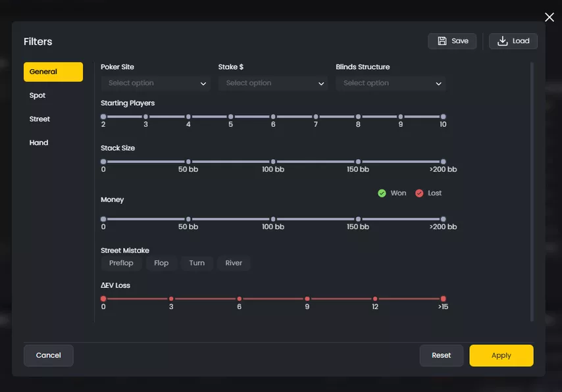Open the Street filters tab

(39, 119)
